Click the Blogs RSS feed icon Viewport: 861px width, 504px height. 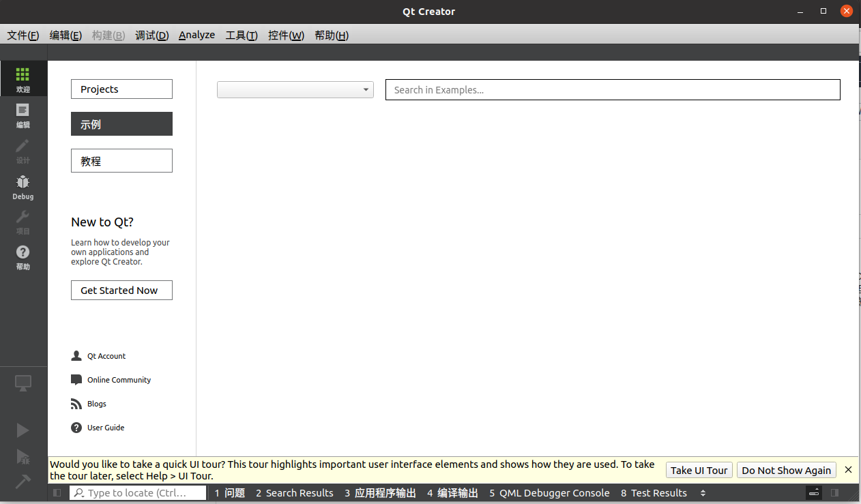coord(76,404)
